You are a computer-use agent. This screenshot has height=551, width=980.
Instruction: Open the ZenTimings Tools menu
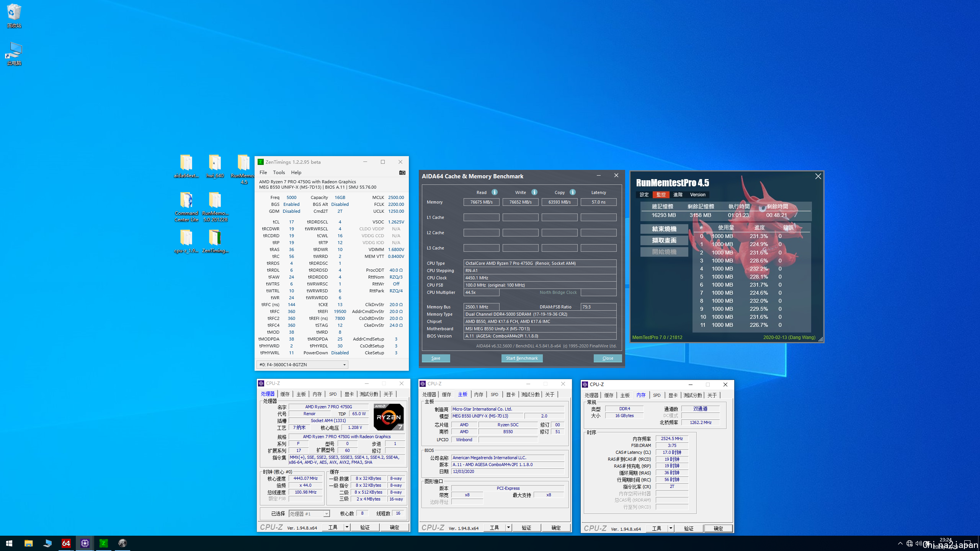(x=279, y=173)
